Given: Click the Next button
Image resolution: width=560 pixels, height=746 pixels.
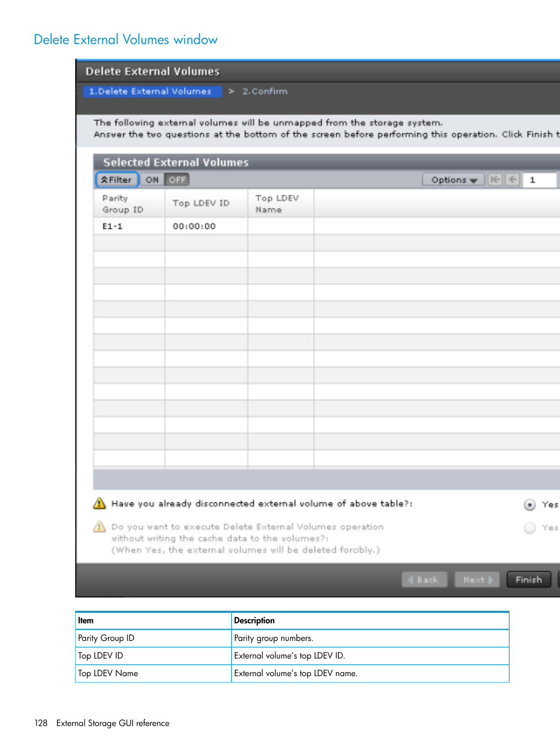Looking at the screenshot, I should pos(476,579).
